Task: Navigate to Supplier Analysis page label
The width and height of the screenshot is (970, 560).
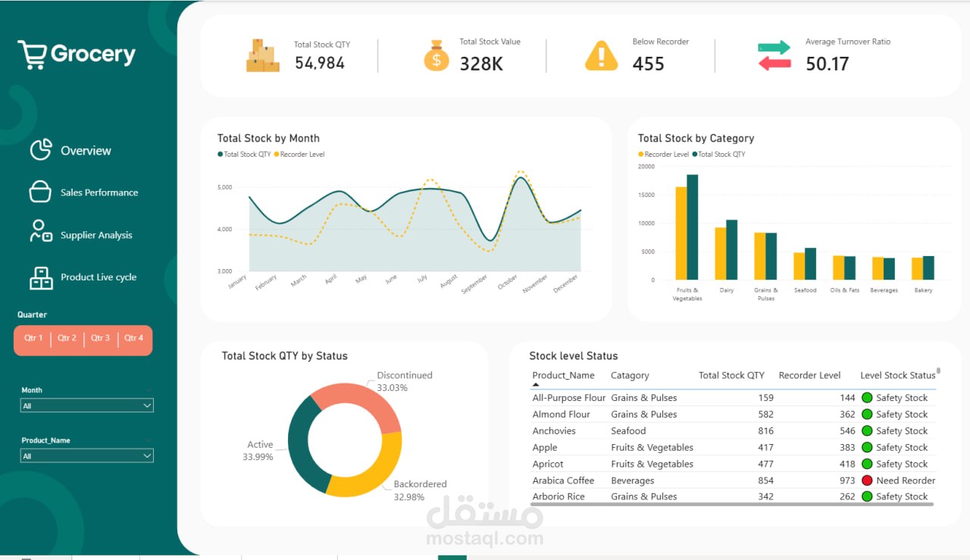Action: [96, 235]
